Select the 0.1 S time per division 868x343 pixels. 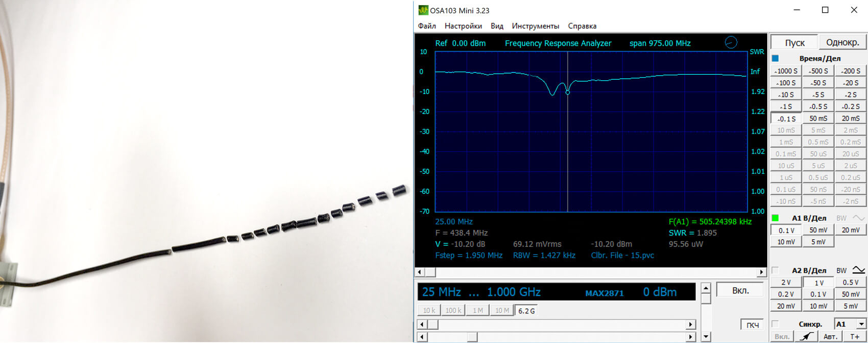(786, 119)
